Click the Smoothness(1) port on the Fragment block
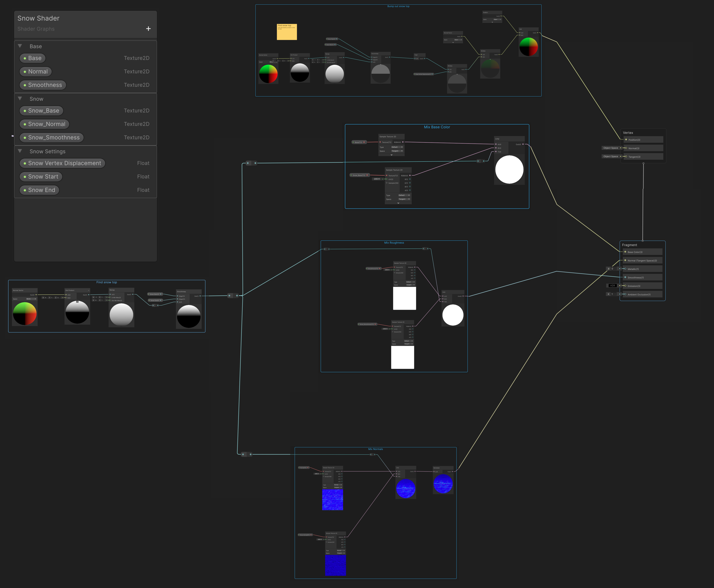The image size is (714, 588). (x=625, y=277)
